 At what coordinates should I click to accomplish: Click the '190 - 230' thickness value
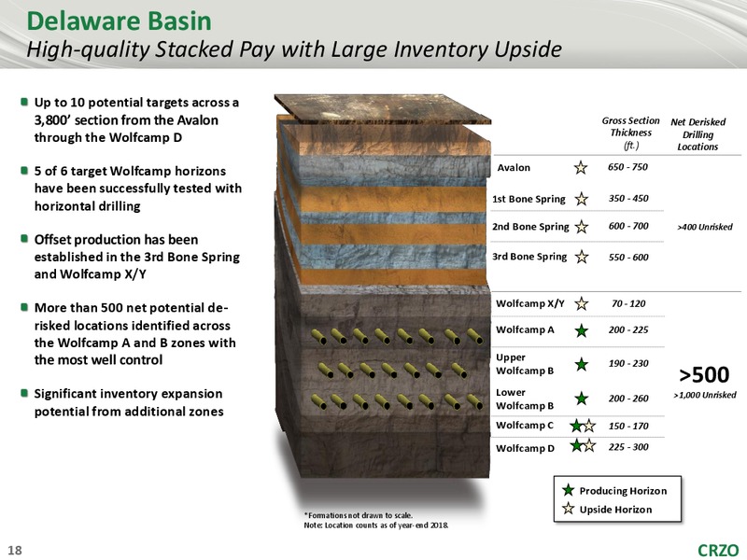[x=628, y=363]
